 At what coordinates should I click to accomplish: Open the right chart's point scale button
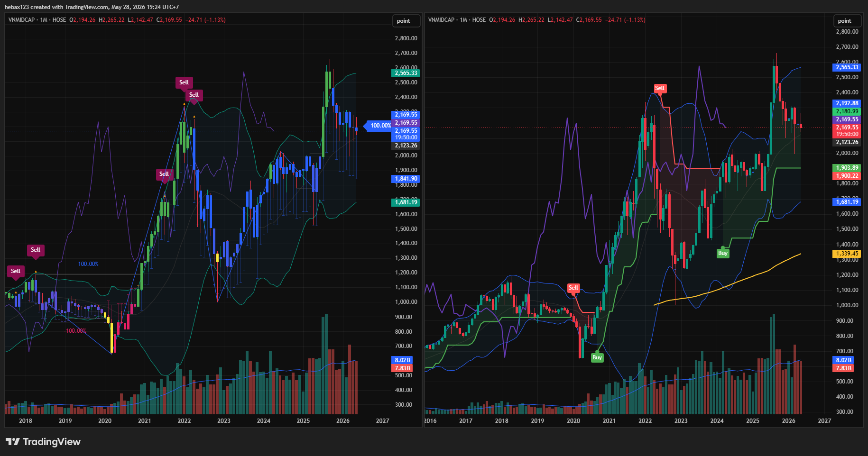coord(848,21)
